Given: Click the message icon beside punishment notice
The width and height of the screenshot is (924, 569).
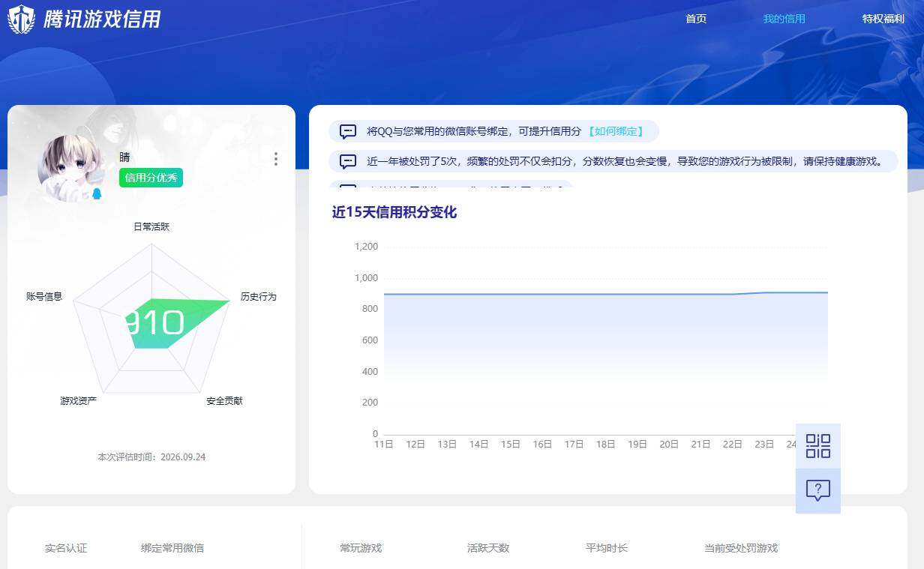Looking at the screenshot, I should point(348,161).
